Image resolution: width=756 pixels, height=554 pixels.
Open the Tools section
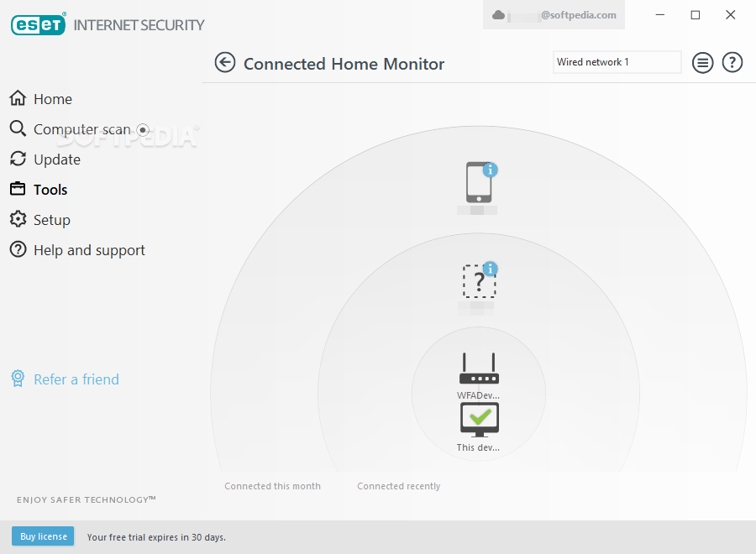39,190
